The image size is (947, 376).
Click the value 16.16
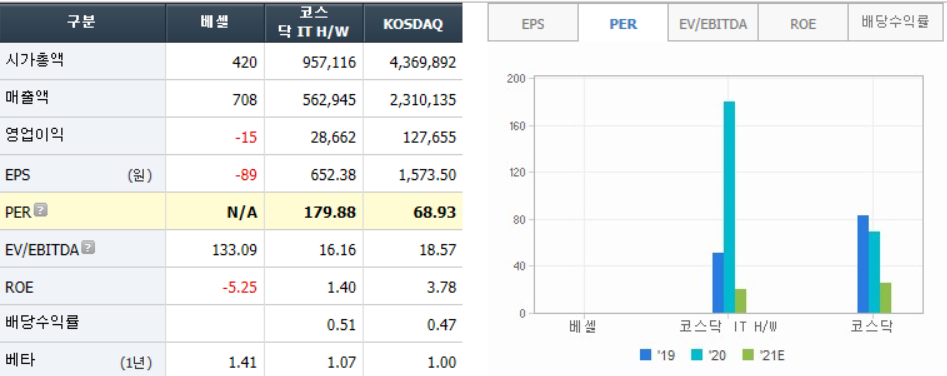[x=339, y=250]
